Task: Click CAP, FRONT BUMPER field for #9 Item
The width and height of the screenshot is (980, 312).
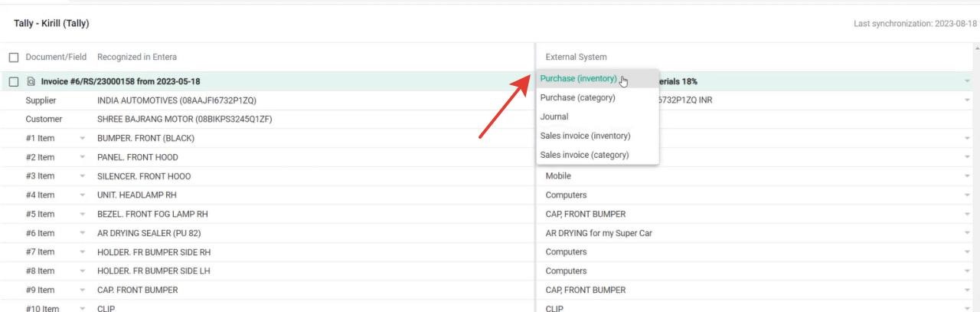Action: [x=585, y=290]
